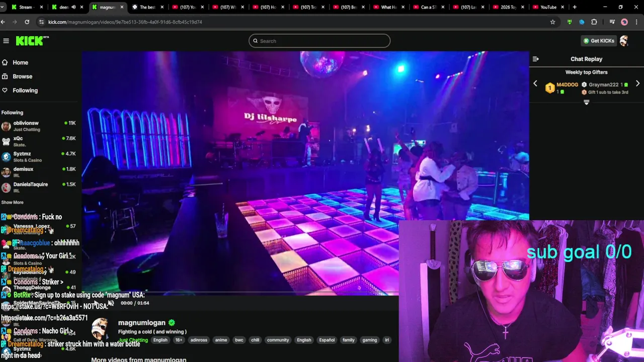Click the green extension icon in toolbar
Screen dimensions: 644x362
[x=570, y=22]
